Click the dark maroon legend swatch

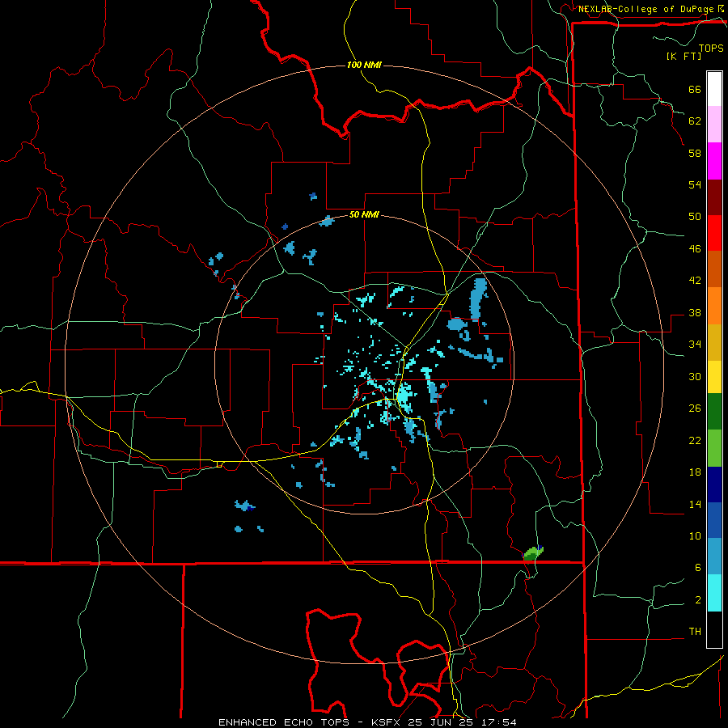coord(714,197)
